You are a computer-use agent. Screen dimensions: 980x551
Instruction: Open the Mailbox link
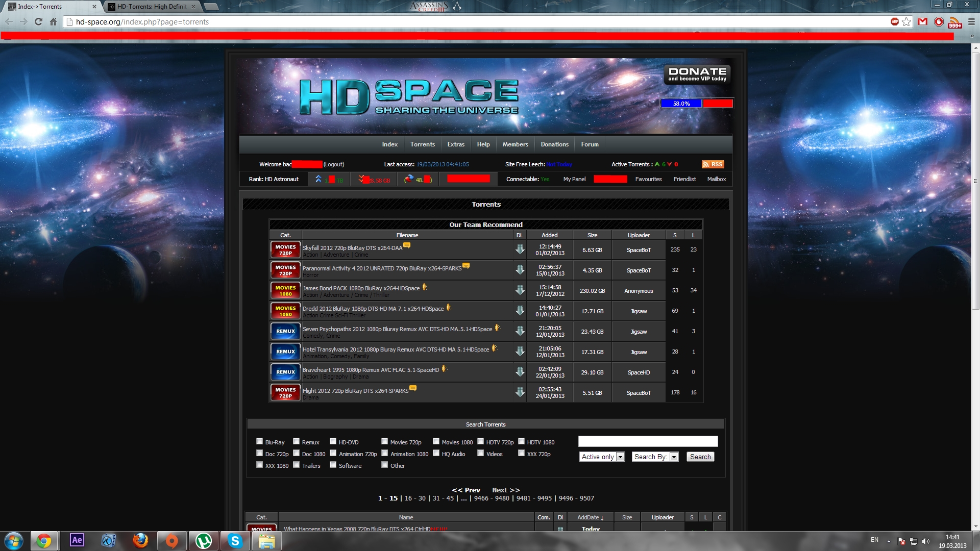pos(716,179)
